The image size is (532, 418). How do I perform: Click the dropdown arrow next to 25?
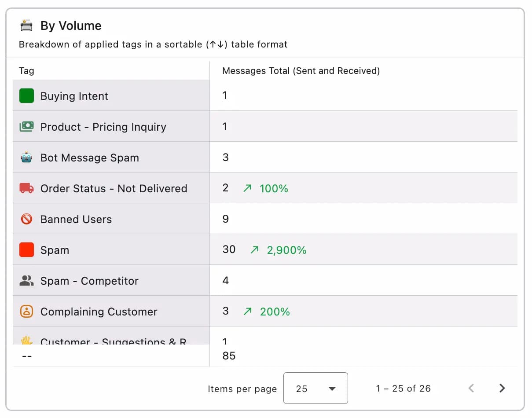coord(332,389)
